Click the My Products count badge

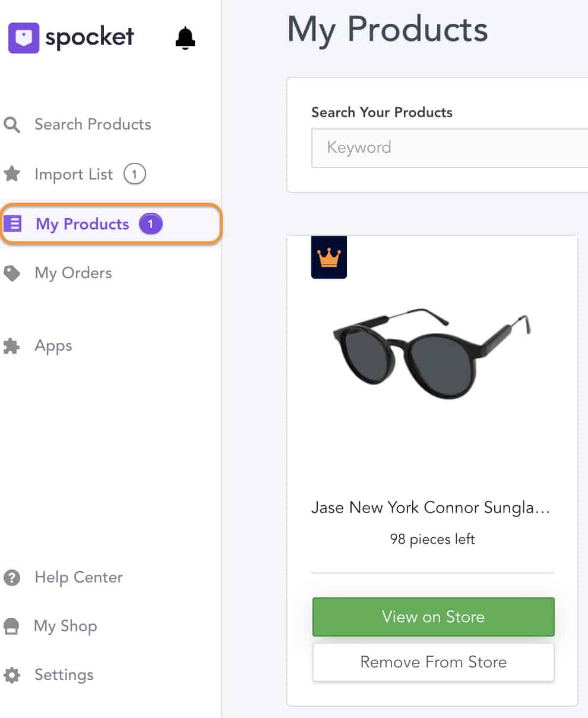click(151, 223)
